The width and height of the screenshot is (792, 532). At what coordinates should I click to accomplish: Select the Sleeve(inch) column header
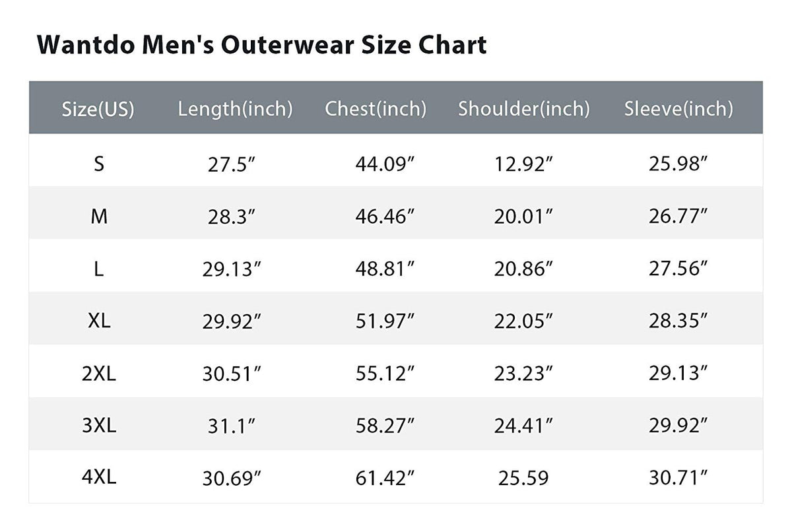(x=678, y=109)
